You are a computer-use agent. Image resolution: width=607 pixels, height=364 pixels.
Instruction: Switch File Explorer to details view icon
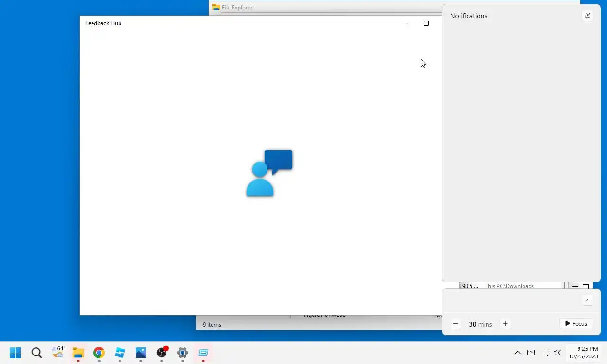(575, 286)
